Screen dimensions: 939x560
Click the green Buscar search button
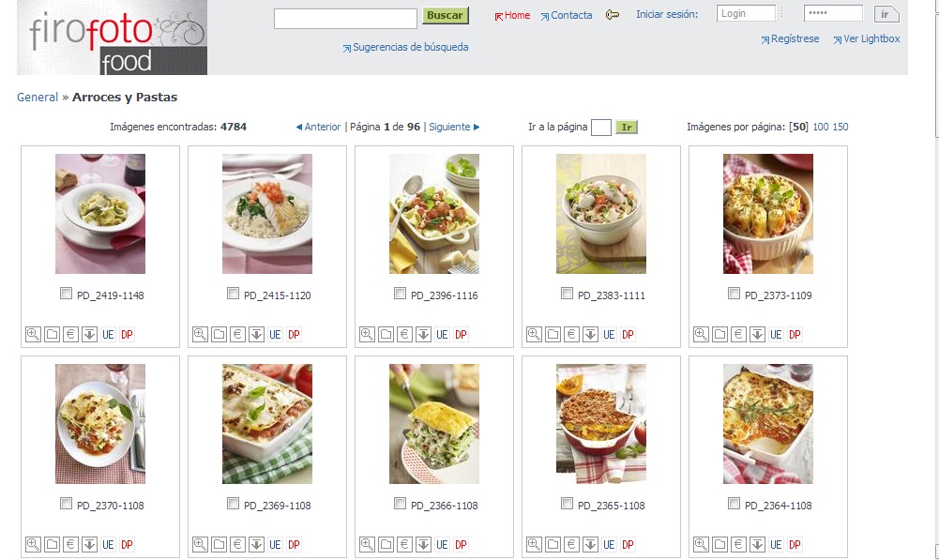point(445,16)
